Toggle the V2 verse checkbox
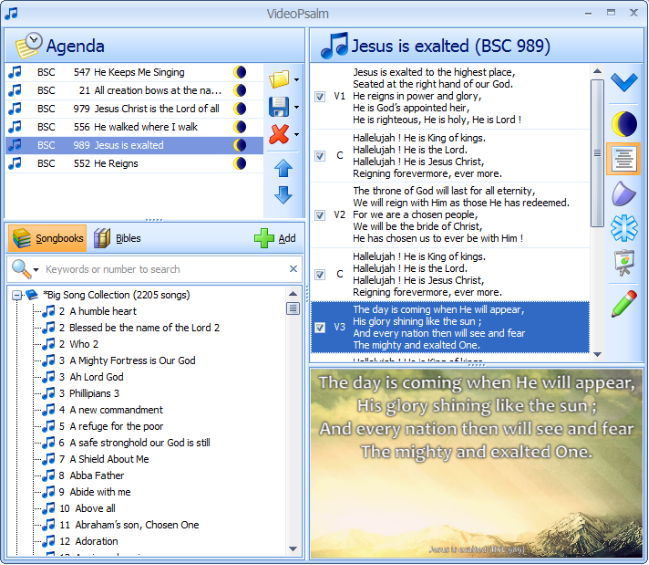The height and width of the screenshot is (565, 649). [x=320, y=215]
